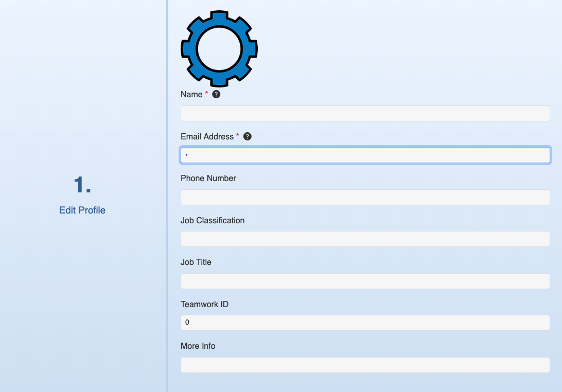
Task: Click the blue gear profile image
Action: pos(219,48)
